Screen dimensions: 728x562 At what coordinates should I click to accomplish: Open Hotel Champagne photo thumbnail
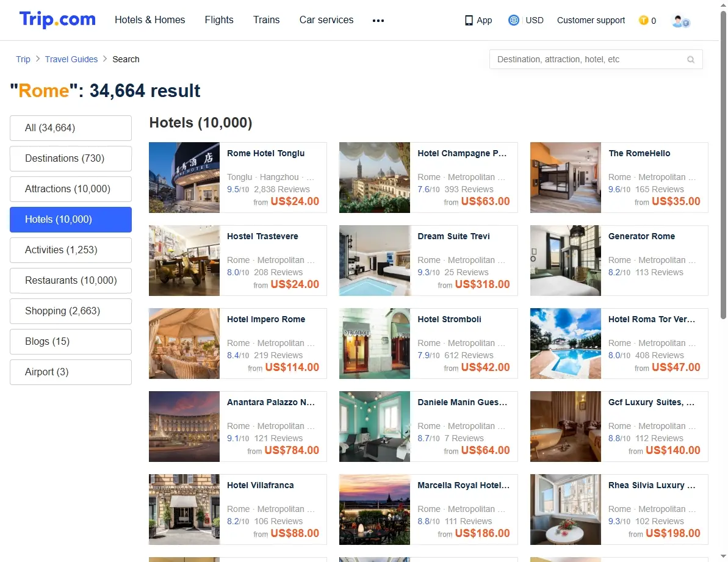pos(375,178)
